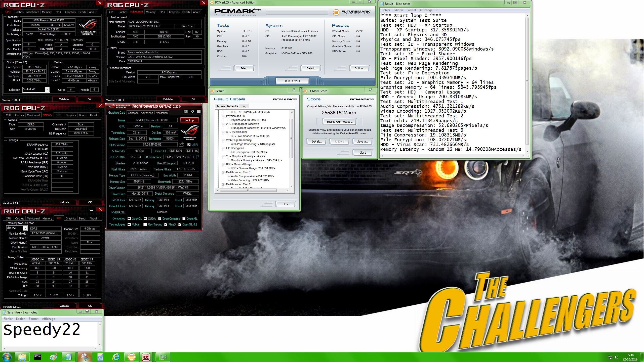
Task: Open the Windows Start orb
Action: point(7,357)
